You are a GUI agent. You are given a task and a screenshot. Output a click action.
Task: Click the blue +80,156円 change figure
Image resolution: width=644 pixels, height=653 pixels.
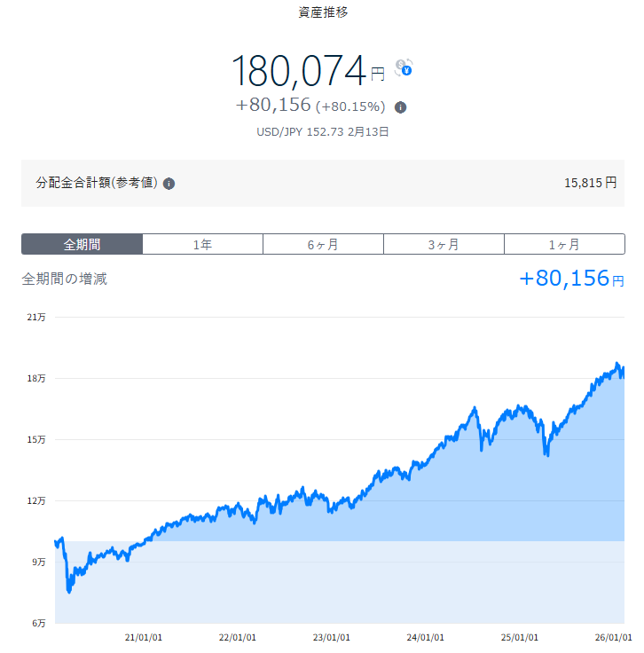(570, 279)
